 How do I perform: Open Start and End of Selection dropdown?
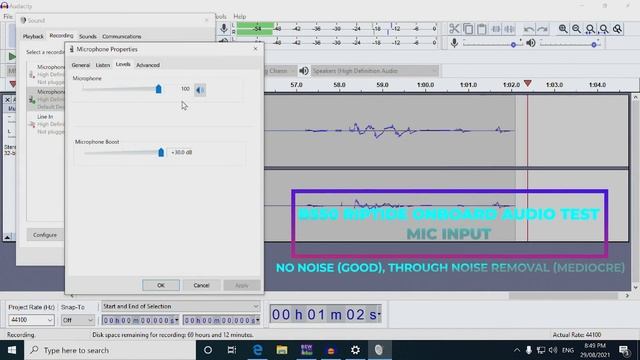(x=181, y=306)
